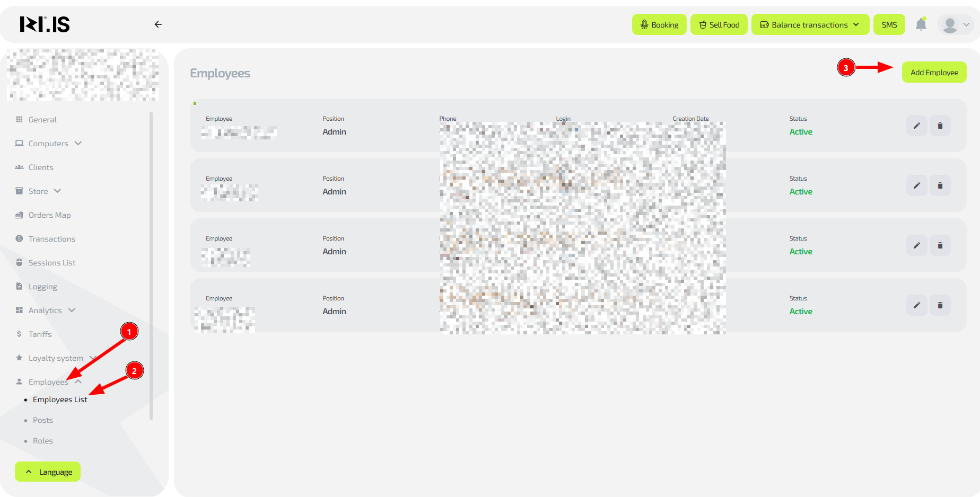The image size is (980, 497).
Task: Click the RI.IS logo
Action: [45, 24]
